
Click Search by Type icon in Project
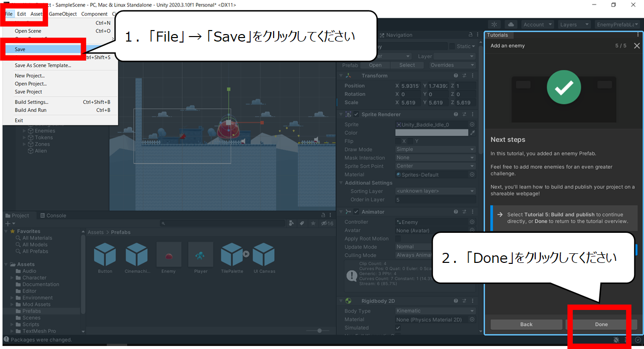point(292,223)
